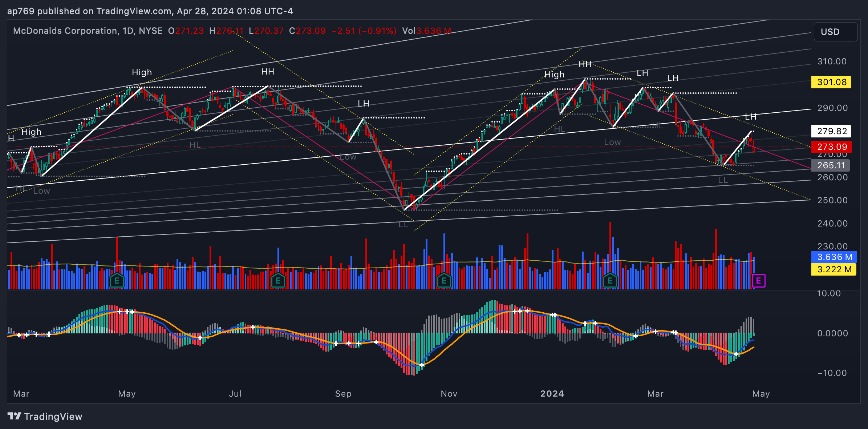Click the HH label above the July peak

[x=268, y=72]
